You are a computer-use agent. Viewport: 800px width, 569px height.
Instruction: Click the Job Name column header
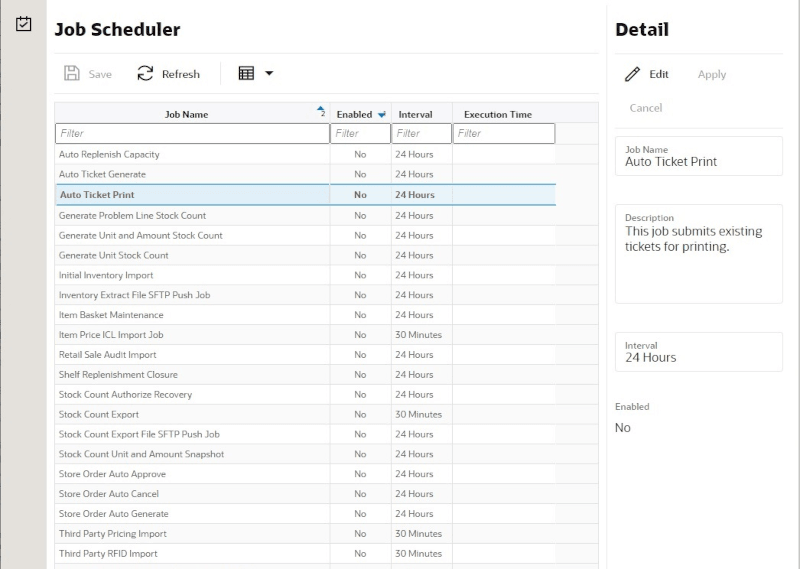[186, 115]
